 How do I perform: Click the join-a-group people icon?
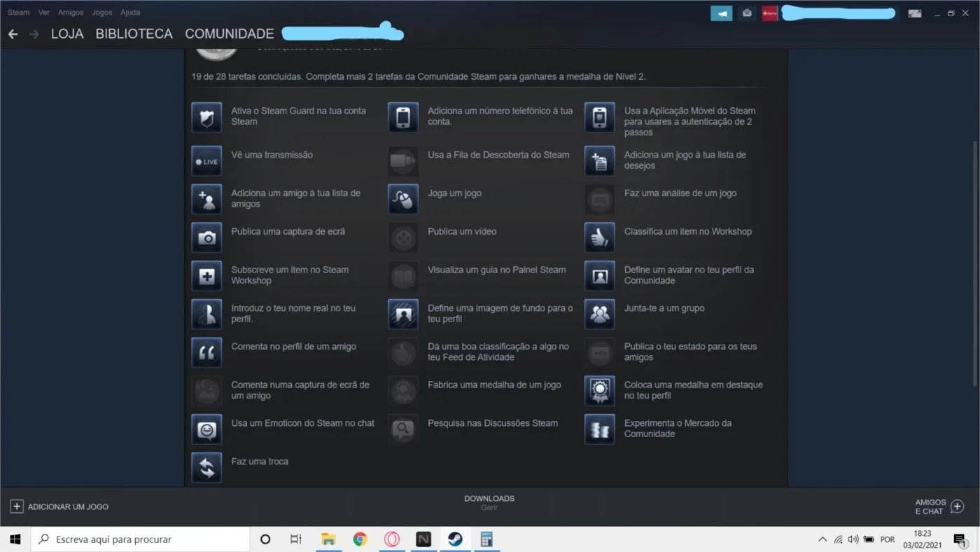(x=600, y=315)
